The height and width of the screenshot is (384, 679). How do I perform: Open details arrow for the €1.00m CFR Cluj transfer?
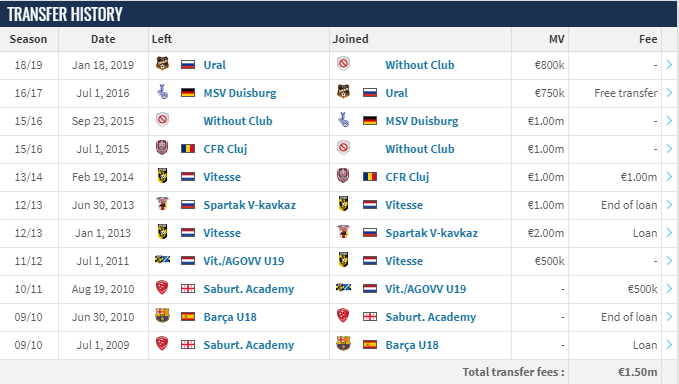tap(669, 177)
